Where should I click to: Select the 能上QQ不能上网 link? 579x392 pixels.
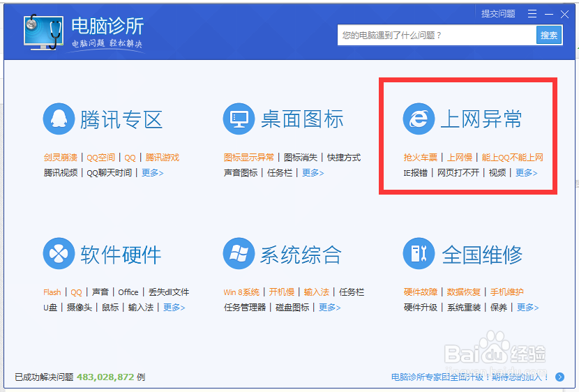coord(513,158)
